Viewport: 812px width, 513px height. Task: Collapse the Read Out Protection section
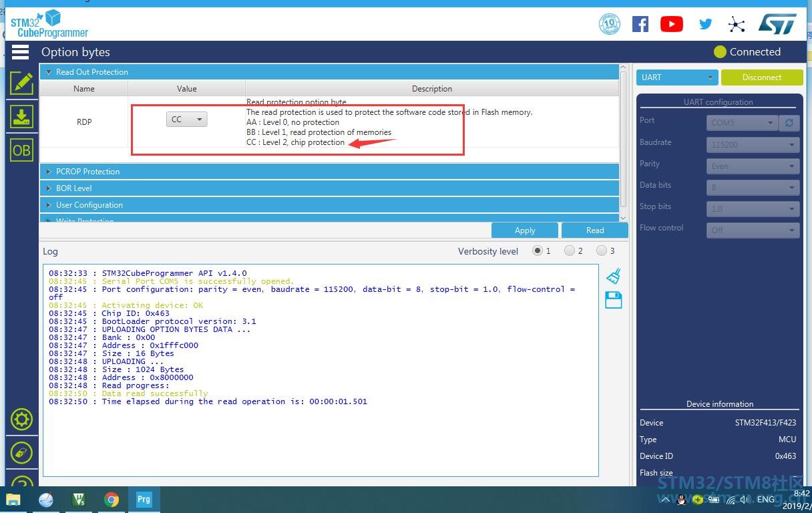[x=329, y=71]
